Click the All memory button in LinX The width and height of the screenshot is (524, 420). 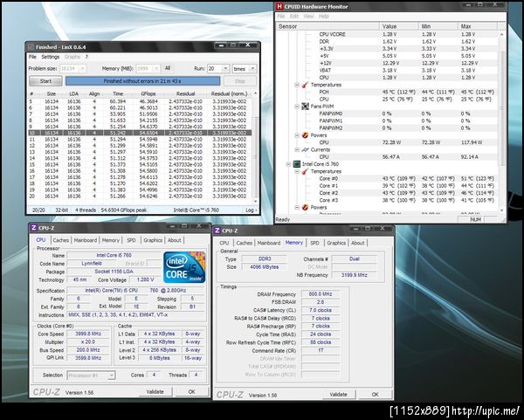(x=168, y=68)
